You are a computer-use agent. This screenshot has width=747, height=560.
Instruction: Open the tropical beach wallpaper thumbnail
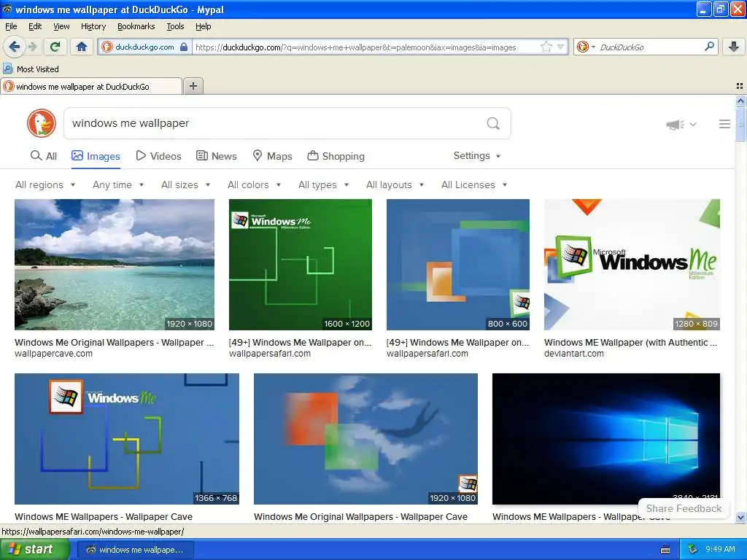[x=115, y=264]
